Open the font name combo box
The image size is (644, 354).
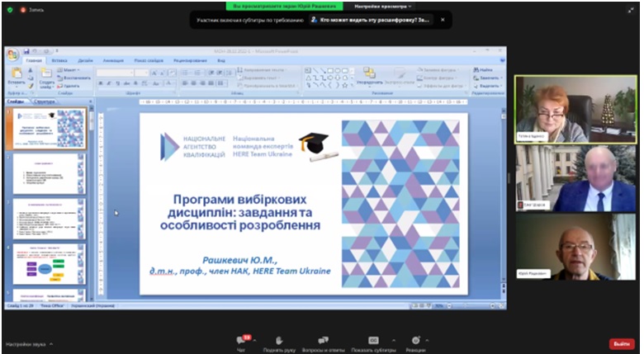pyautogui.click(x=115, y=73)
